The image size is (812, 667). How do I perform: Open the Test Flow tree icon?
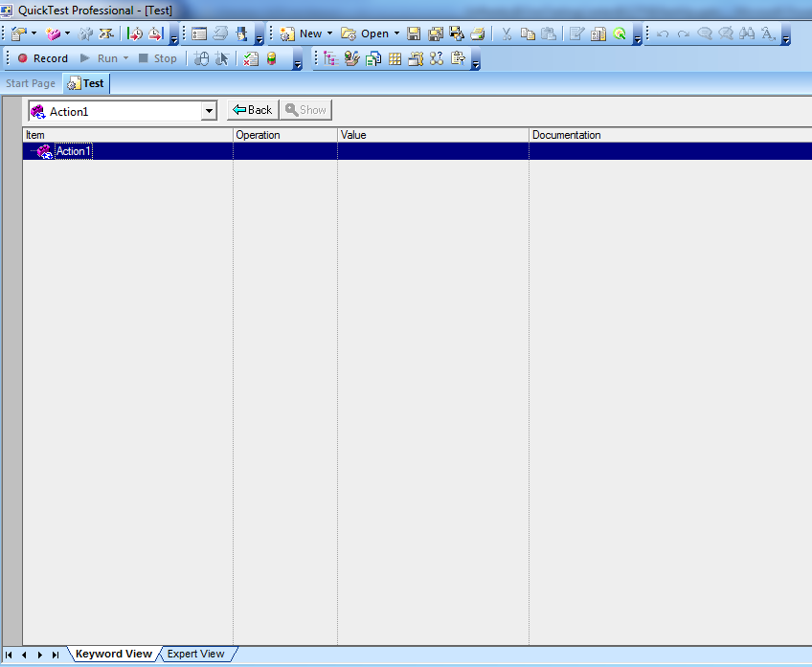pos(330,59)
